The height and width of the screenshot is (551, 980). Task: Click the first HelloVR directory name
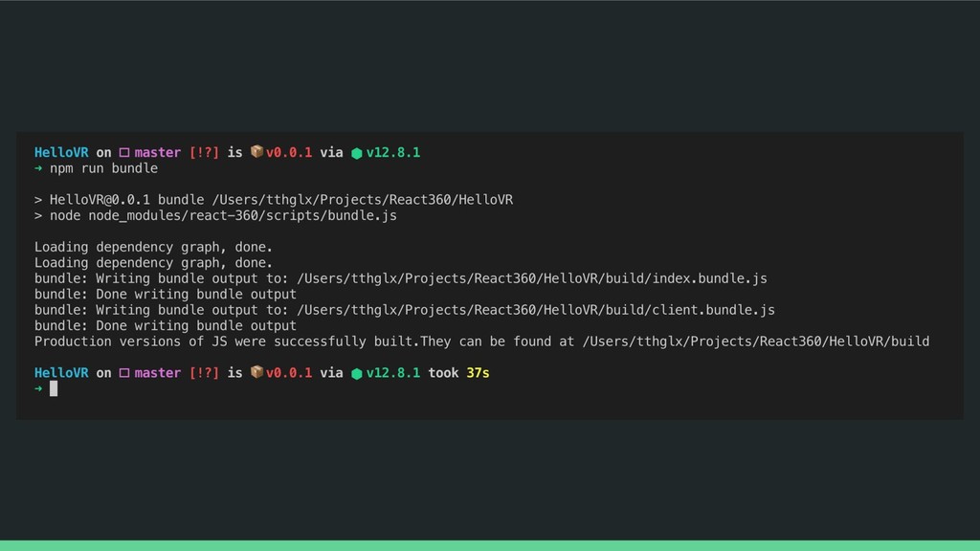pyautogui.click(x=61, y=152)
